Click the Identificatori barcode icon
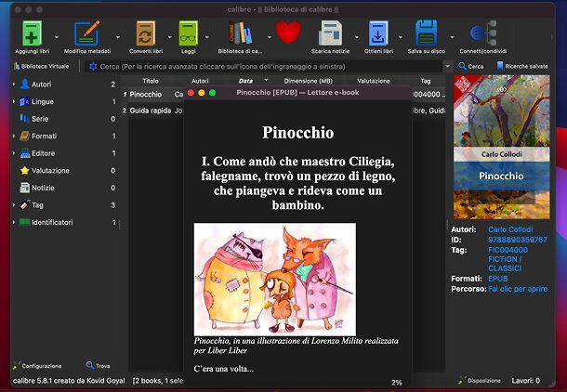 [24, 222]
